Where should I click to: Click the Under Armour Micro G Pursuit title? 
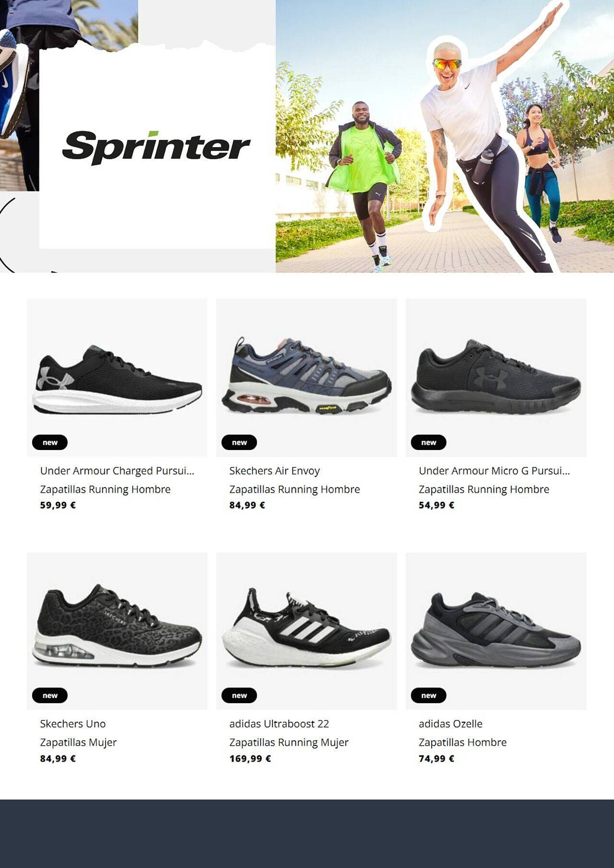pos(494,471)
